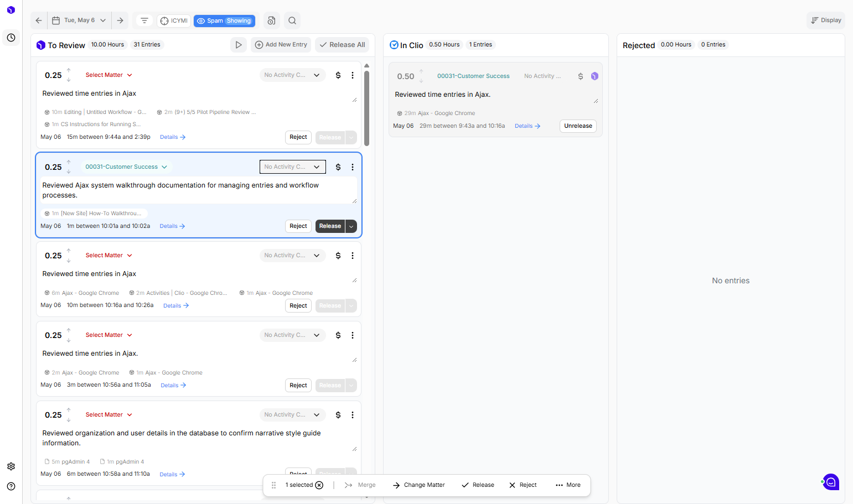Open Select Matter on the pgAdmin entry

click(x=109, y=414)
